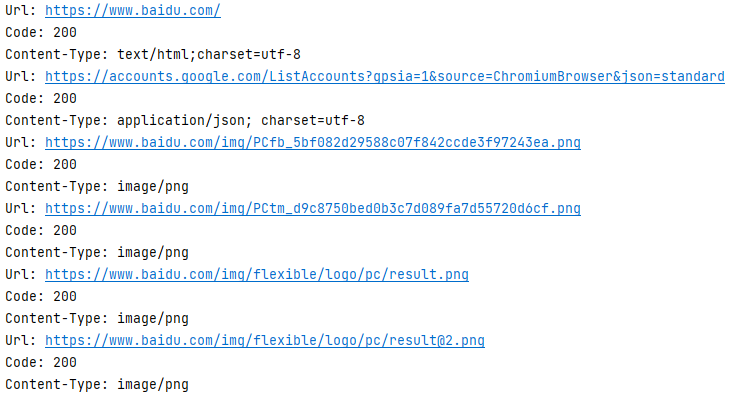Follow the PCfb_5bf082d29588c07f842ccde3f97243ea.png link

pyautogui.click(x=312, y=142)
